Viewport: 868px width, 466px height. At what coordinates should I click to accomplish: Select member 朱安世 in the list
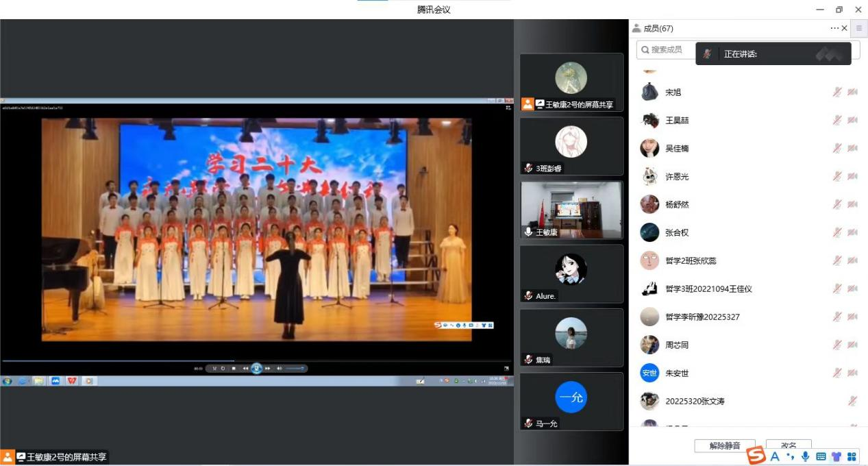(x=677, y=373)
